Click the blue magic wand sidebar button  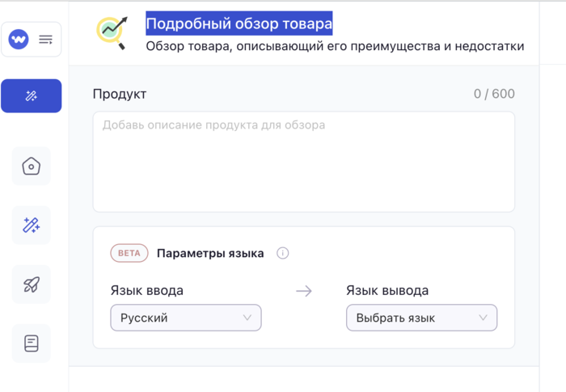tap(32, 96)
